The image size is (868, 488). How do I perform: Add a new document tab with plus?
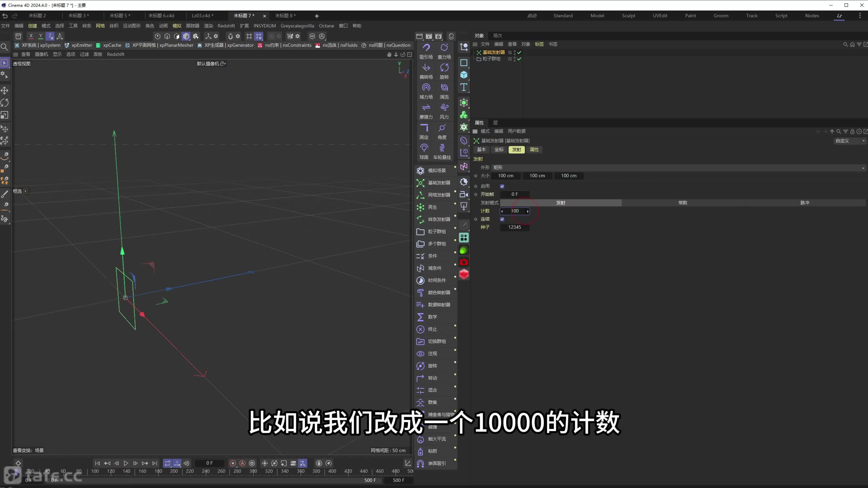[x=317, y=16]
